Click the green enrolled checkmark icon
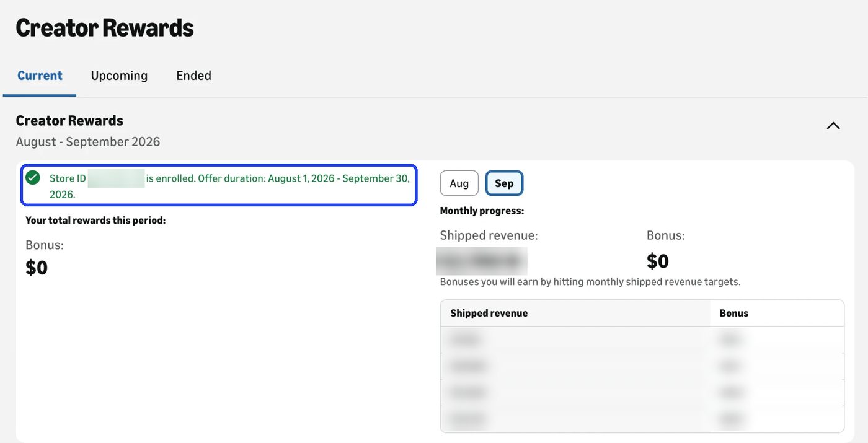Screen dimensions: 868x443 (33, 178)
